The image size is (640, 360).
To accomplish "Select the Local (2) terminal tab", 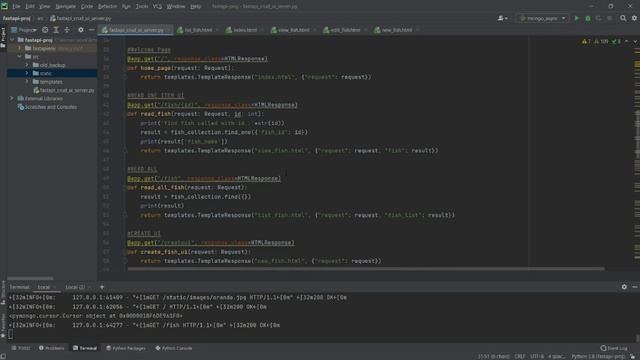I will [75, 287].
